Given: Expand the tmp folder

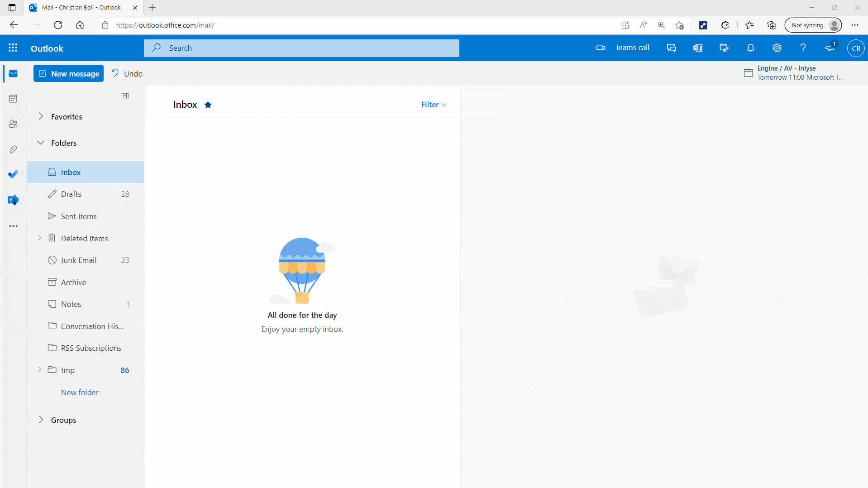Looking at the screenshot, I should pos(39,370).
